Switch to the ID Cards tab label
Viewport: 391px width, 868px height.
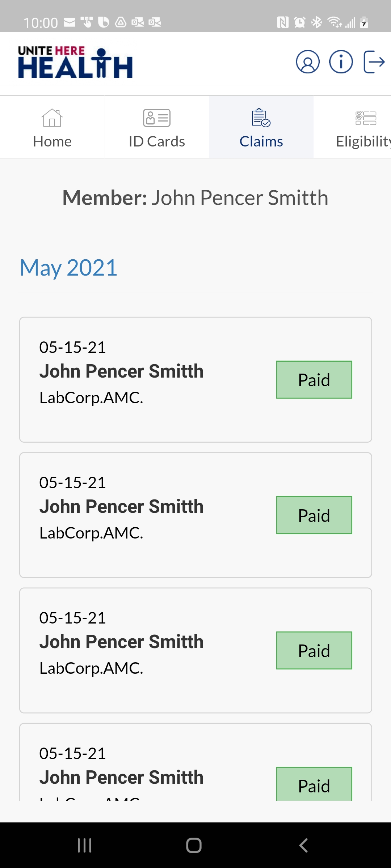coord(157,141)
